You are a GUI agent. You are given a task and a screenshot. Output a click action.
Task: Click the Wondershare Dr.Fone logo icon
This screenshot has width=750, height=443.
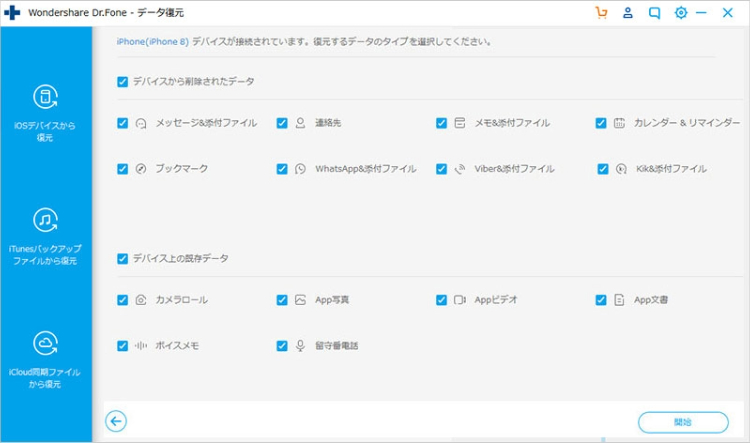click(x=12, y=13)
